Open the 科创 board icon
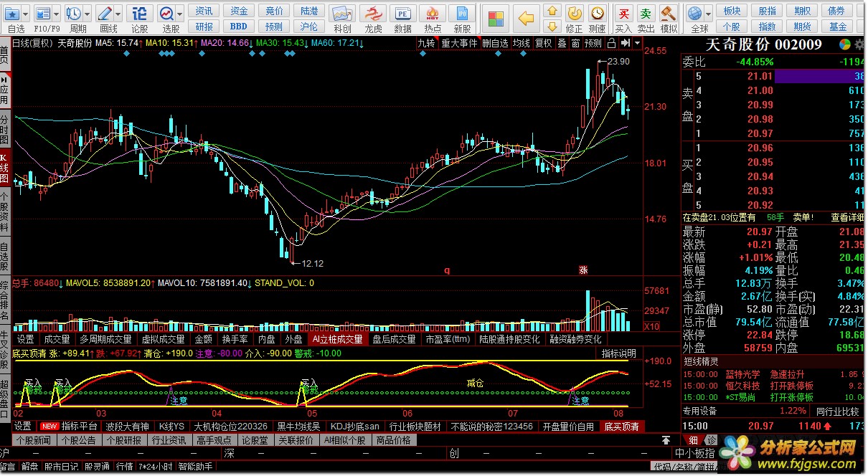This screenshot has width=868, height=476. click(x=343, y=14)
